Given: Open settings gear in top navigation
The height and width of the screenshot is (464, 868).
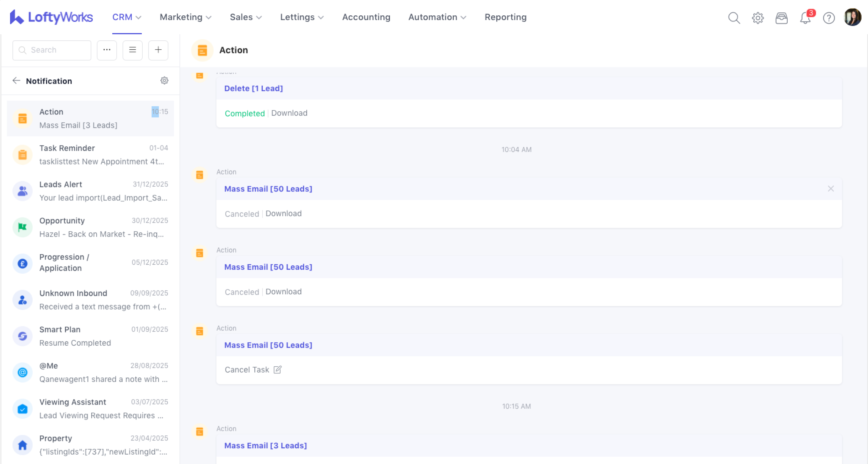Looking at the screenshot, I should (758, 17).
